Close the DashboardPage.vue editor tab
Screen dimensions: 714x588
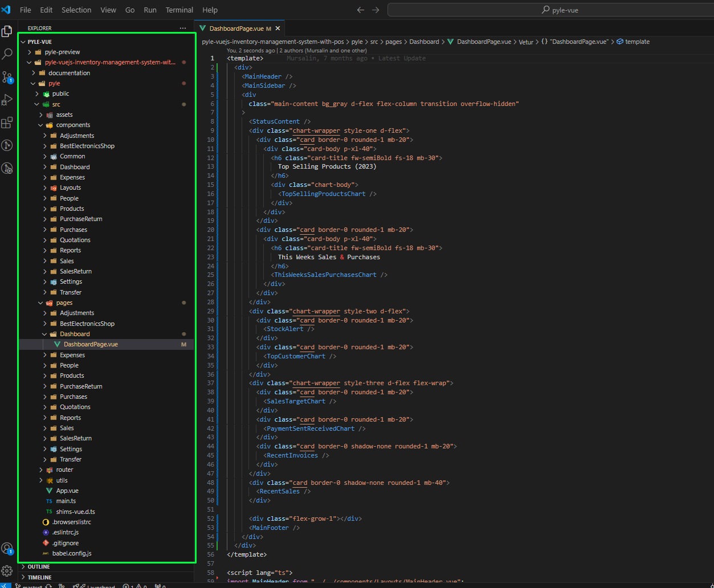tap(278, 28)
